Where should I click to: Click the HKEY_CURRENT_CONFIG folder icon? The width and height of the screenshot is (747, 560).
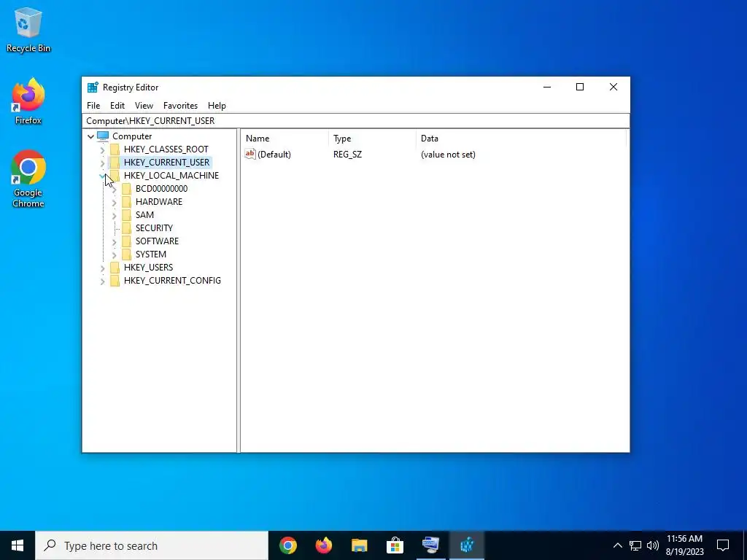pyautogui.click(x=115, y=281)
